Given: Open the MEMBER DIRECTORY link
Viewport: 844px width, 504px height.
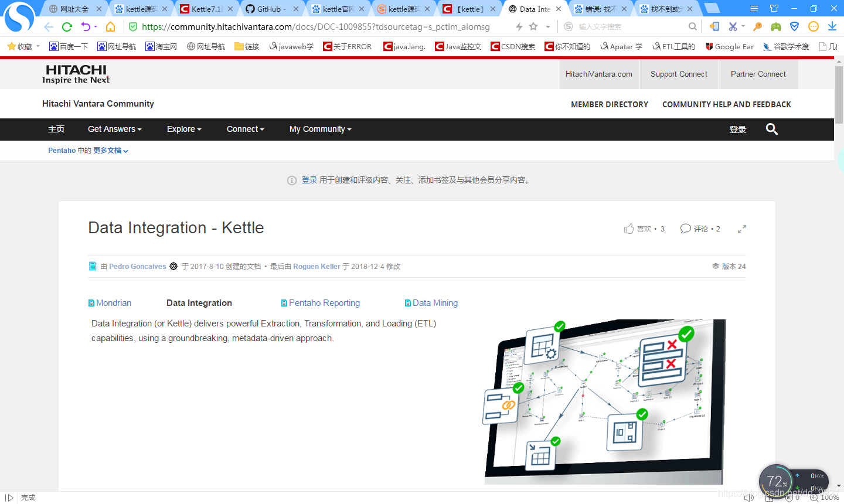Looking at the screenshot, I should click(x=610, y=104).
